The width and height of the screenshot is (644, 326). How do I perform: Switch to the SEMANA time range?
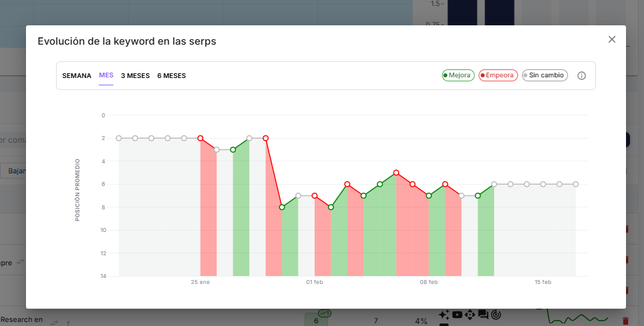(77, 76)
